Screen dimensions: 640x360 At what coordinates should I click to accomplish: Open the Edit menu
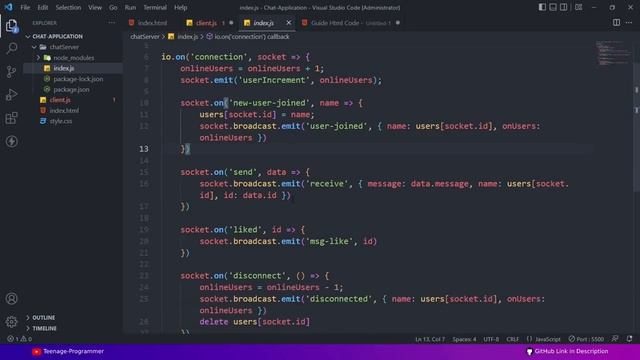pos(42,7)
